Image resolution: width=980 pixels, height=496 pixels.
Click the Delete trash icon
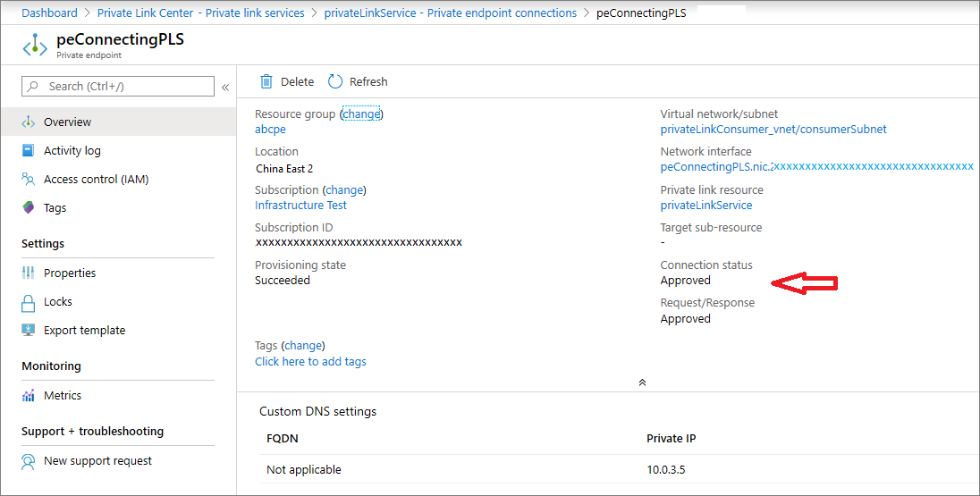coord(266,81)
